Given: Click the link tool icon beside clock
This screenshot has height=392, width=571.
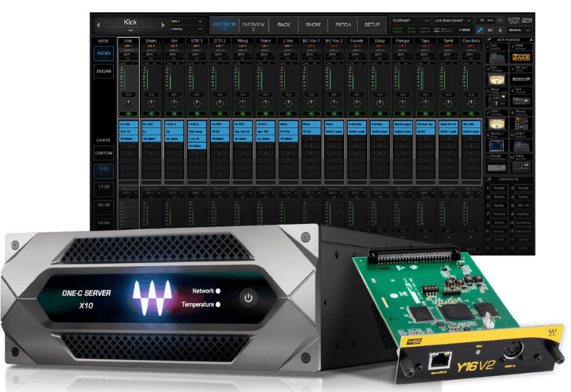Looking at the screenshot, I should tap(480, 30).
